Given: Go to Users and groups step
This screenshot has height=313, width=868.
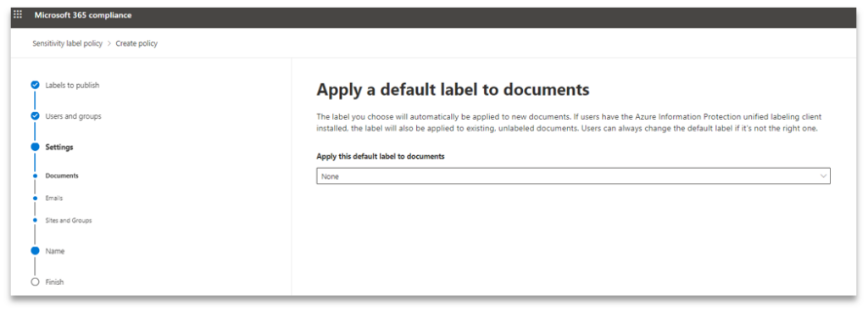Looking at the screenshot, I should [x=73, y=116].
